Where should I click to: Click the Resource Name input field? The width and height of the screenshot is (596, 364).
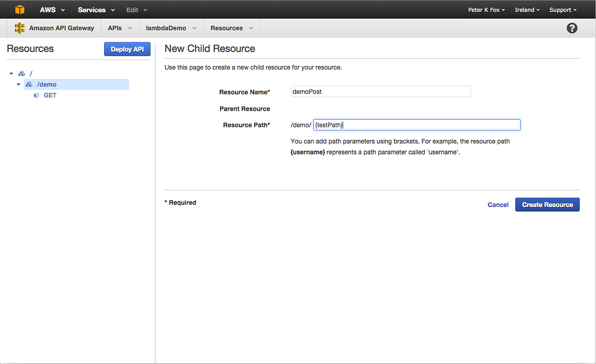coord(380,91)
